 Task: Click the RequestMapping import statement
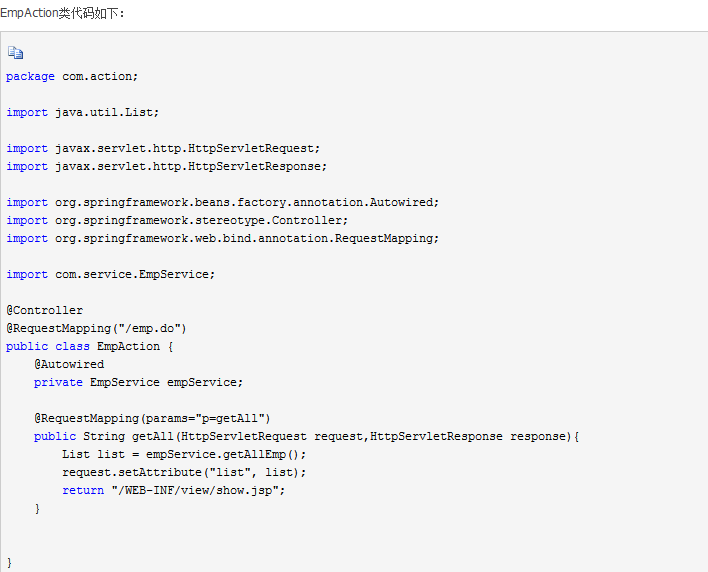[x=223, y=239]
